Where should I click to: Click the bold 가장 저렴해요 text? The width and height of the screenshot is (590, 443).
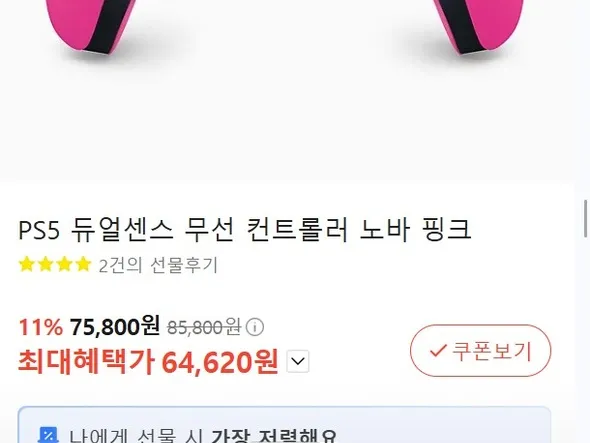pyautogui.click(x=274, y=436)
